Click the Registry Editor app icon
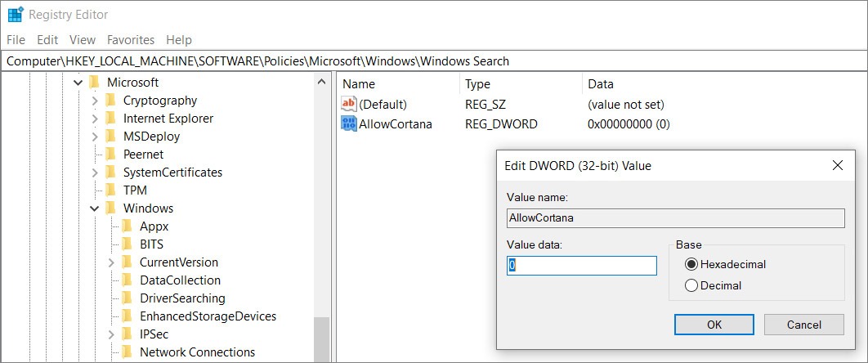Screen dimensions: 868x363 click(15, 15)
